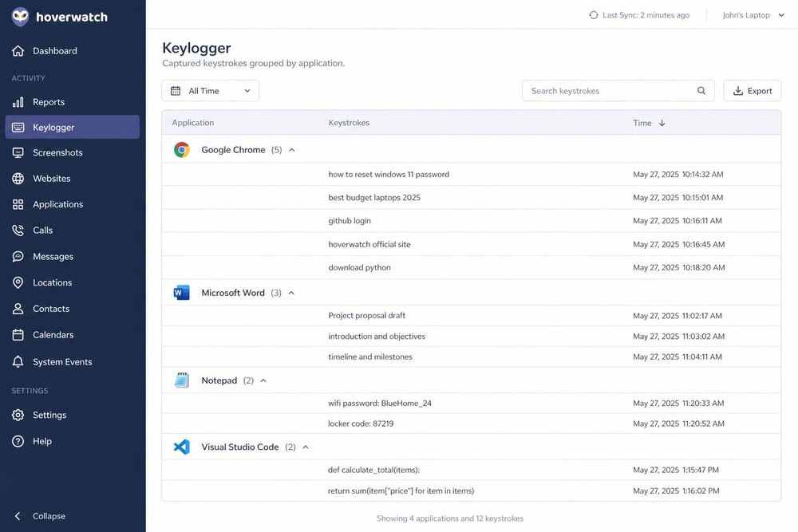Collapse the Microsoft Word group chevron

tap(291, 293)
